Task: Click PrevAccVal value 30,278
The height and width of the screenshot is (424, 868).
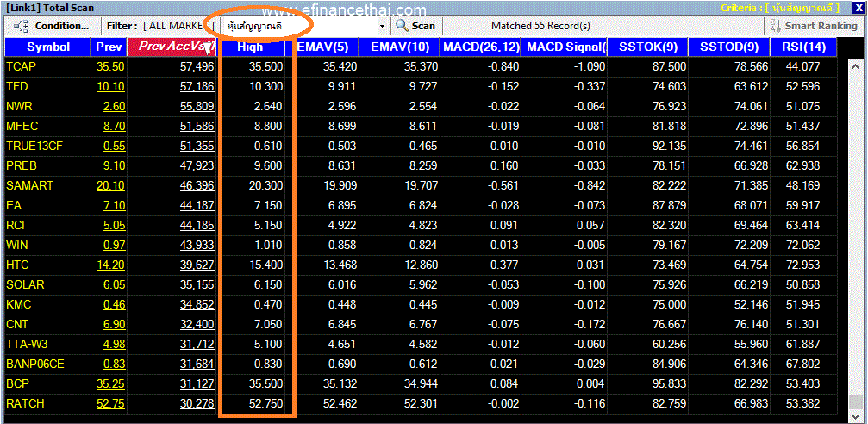Action: [x=197, y=404]
